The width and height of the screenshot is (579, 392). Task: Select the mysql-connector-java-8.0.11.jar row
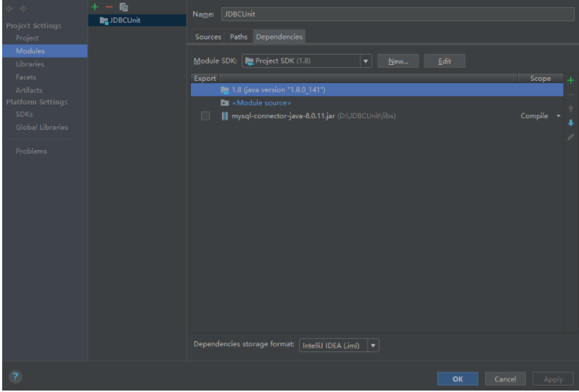(x=377, y=116)
